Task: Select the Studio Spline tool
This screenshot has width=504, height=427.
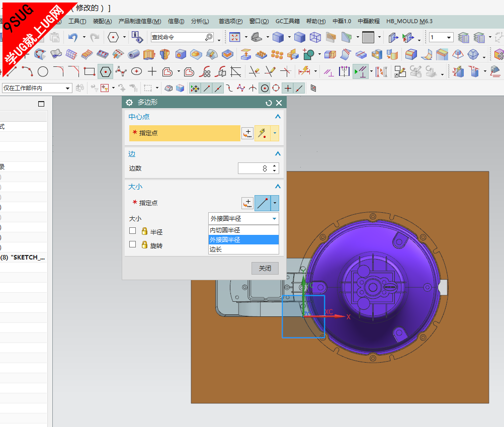Action: point(121,71)
